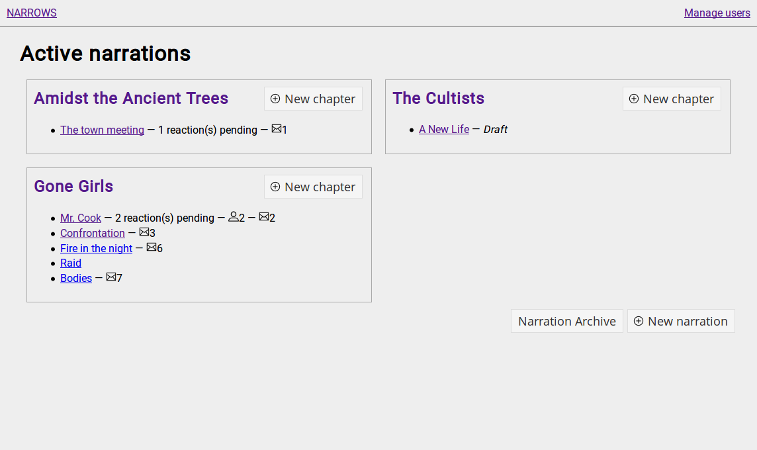Add new chapter to The Cultists

point(672,99)
